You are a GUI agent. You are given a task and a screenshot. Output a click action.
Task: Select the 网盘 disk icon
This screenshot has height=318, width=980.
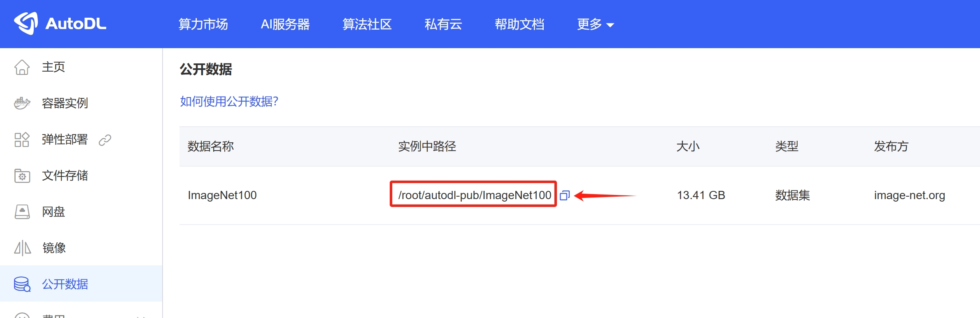(22, 212)
